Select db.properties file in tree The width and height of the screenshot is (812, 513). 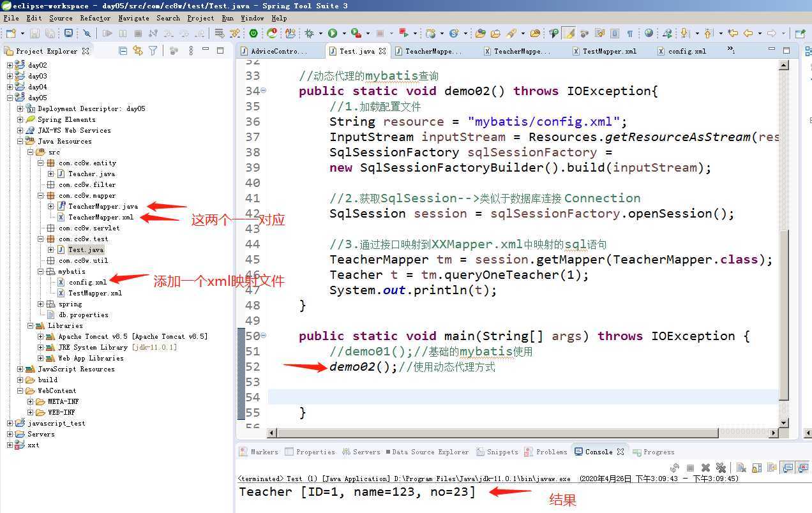click(x=83, y=315)
